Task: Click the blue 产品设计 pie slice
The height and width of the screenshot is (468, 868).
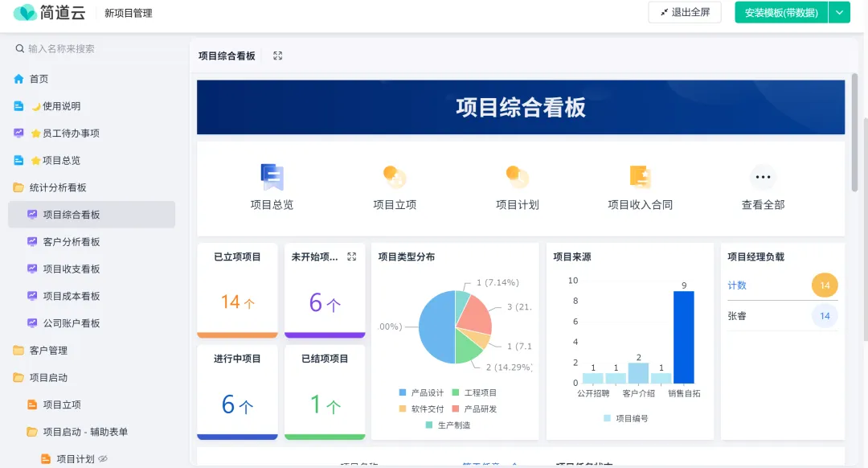Action: (x=437, y=326)
